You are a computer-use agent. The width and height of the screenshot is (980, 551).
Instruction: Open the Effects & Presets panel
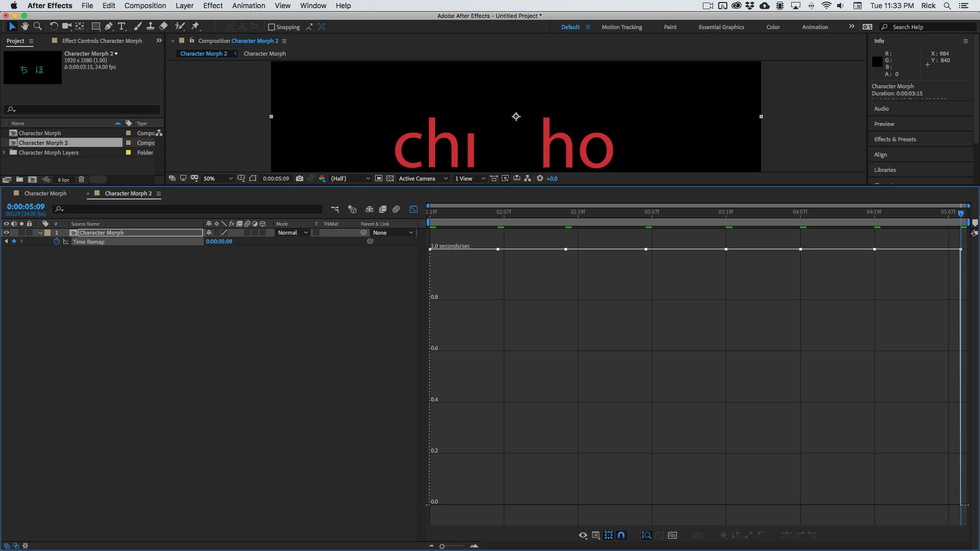[x=895, y=139]
